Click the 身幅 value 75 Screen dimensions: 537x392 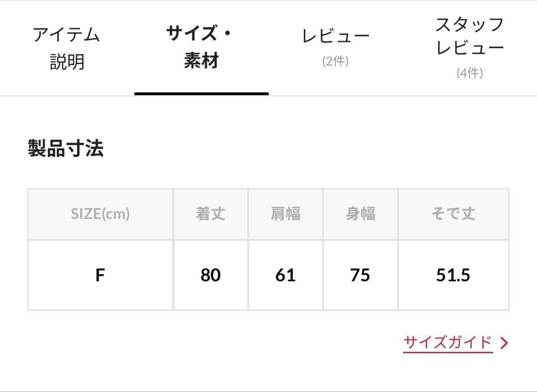coord(360,275)
